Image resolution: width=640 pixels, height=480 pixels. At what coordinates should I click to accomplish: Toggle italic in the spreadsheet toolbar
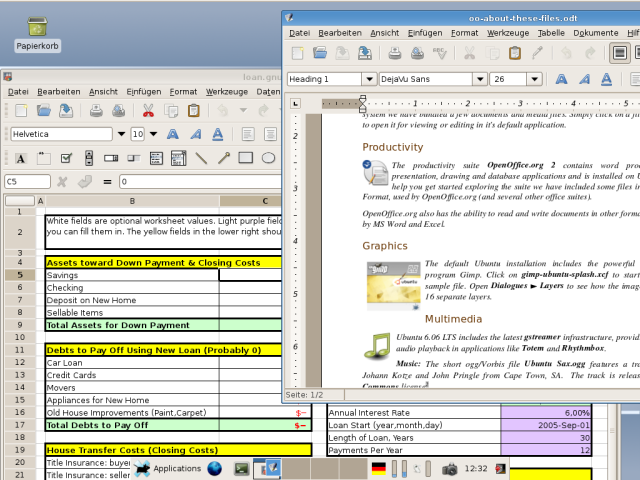196,134
